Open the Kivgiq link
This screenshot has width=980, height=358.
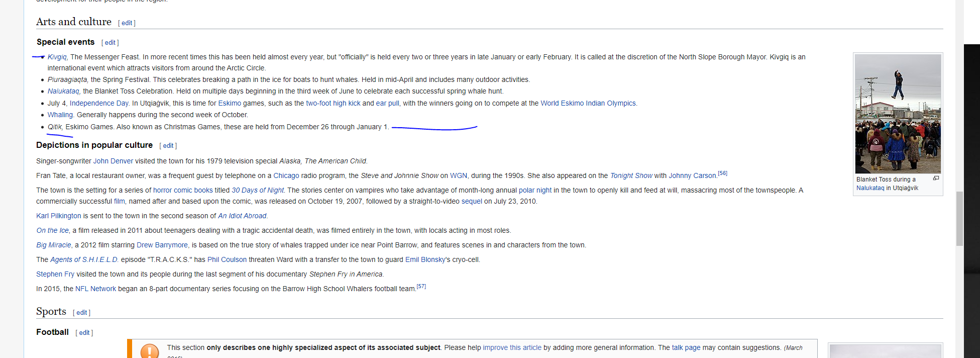coord(57,57)
